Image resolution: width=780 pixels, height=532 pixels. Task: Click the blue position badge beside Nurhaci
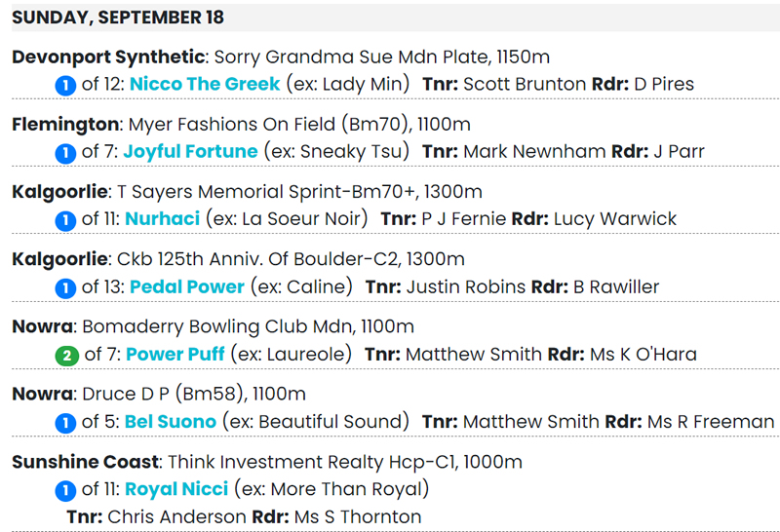point(65,220)
